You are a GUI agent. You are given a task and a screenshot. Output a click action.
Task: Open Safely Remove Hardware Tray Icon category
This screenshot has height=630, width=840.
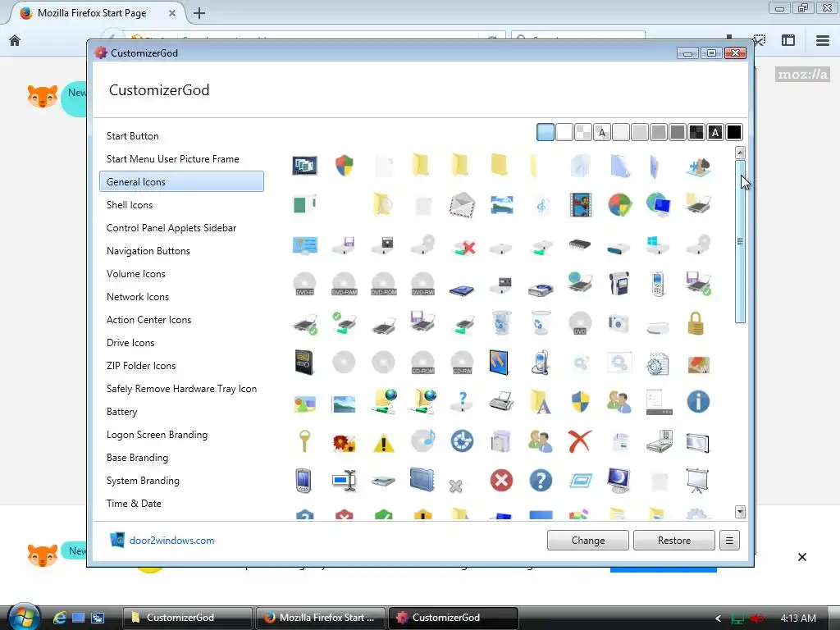pos(181,389)
